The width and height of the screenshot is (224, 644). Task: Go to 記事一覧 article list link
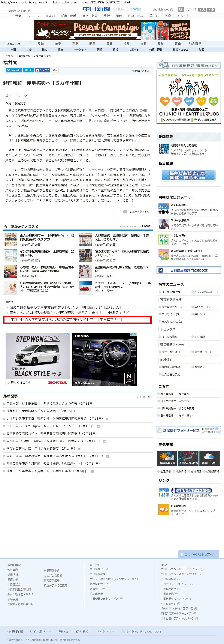click(x=145, y=397)
